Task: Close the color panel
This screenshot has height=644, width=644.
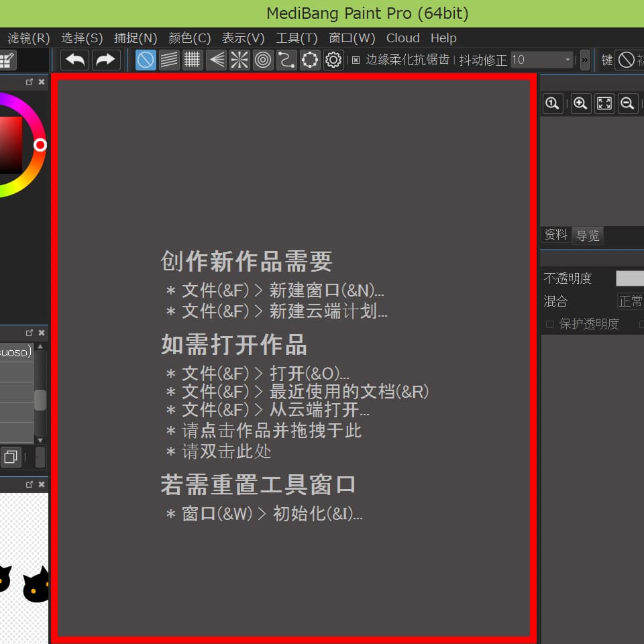Action: point(42,82)
